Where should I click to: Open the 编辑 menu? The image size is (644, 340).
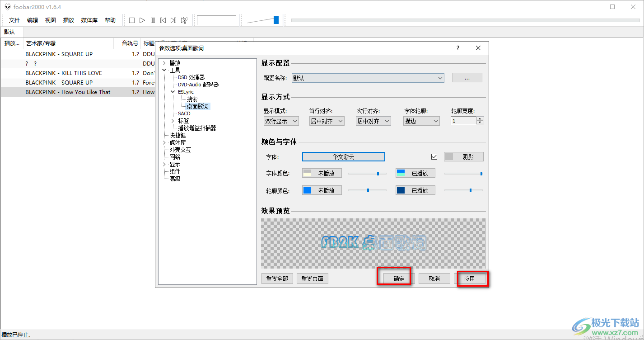tap(33, 20)
